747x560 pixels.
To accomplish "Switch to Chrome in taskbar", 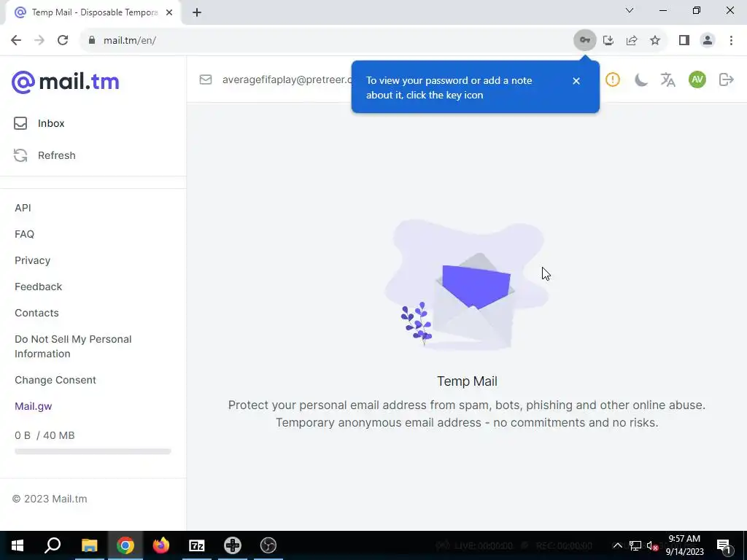I will [125, 545].
